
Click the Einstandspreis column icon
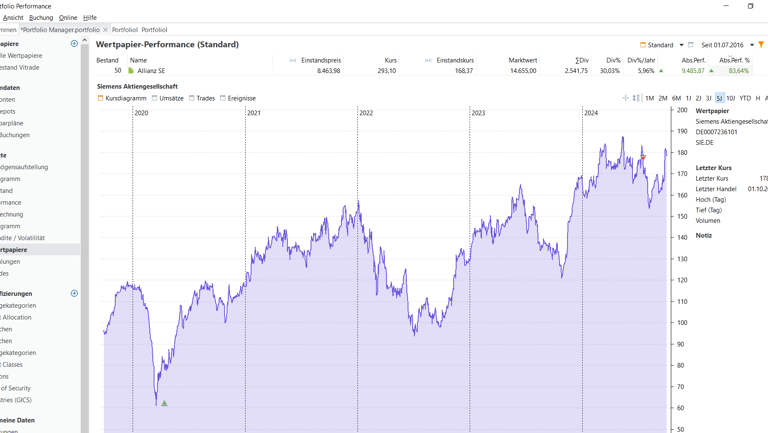click(292, 60)
